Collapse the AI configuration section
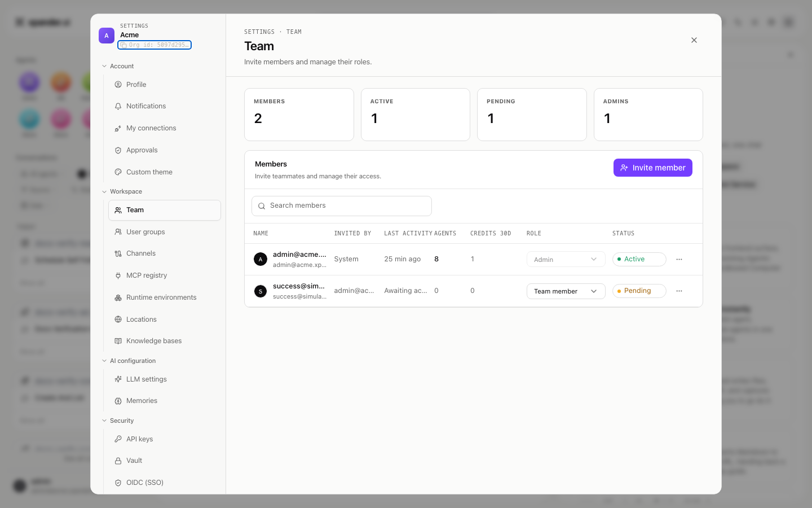 point(129,361)
